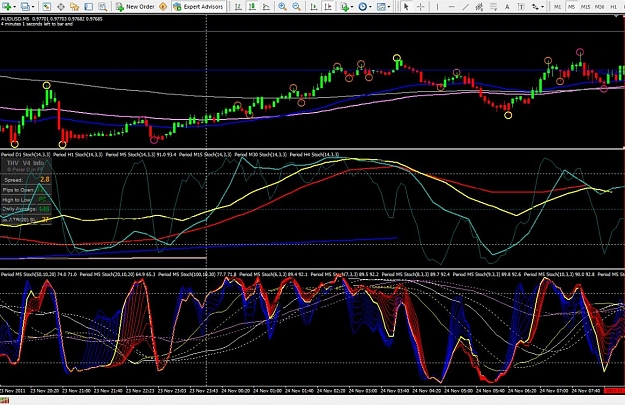
Task: Open the indicators list dropdown
Action: click(352, 7)
